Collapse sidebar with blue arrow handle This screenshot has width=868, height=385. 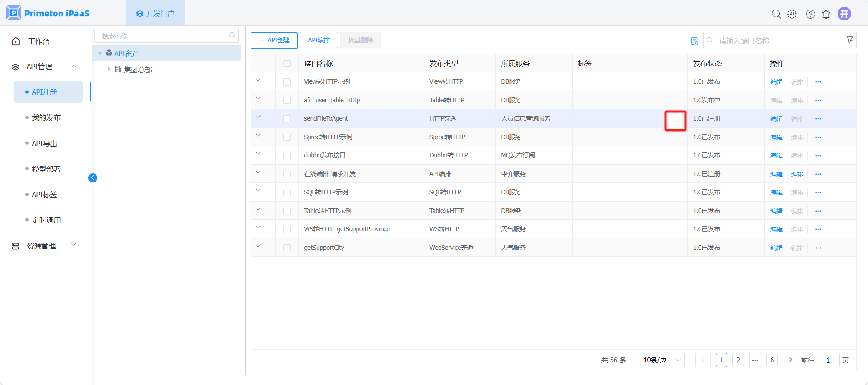coord(93,178)
